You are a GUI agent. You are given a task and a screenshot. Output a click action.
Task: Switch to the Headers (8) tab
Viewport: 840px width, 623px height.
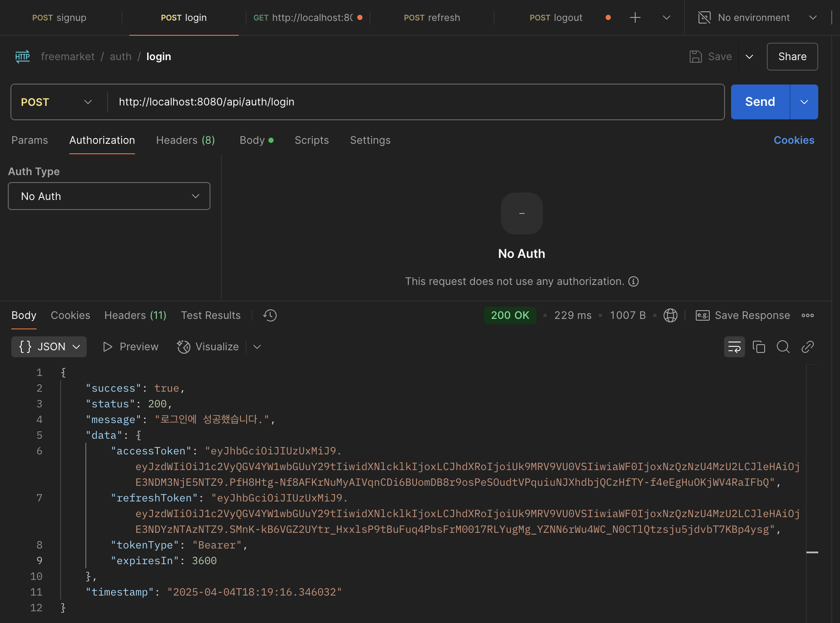click(185, 140)
